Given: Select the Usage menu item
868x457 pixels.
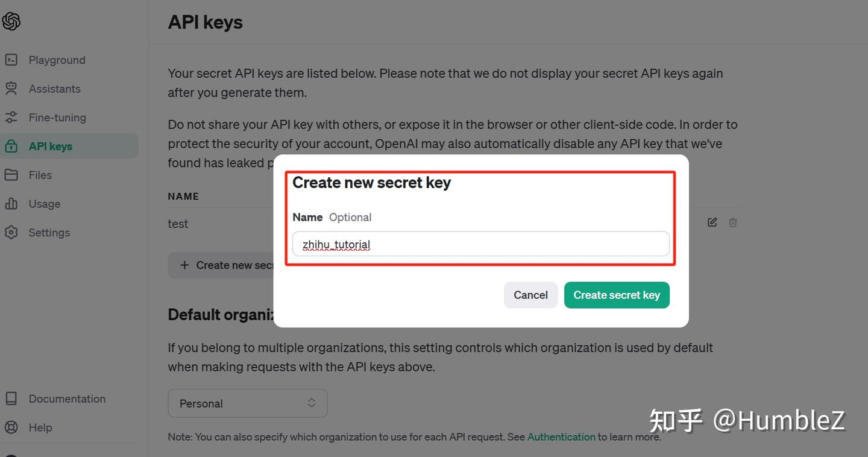Looking at the screenshot, I should (45, 204).
